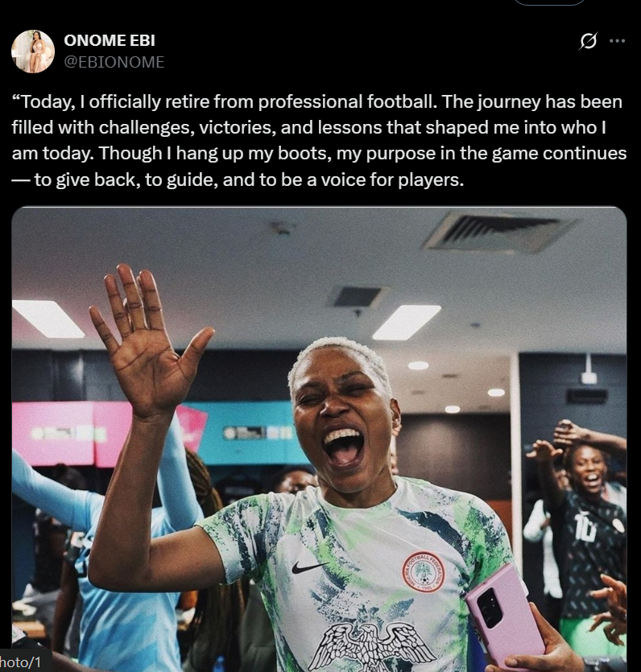View Onome Ebi's round profile avatar
The image size is (641, 672).
click(33, 52)
